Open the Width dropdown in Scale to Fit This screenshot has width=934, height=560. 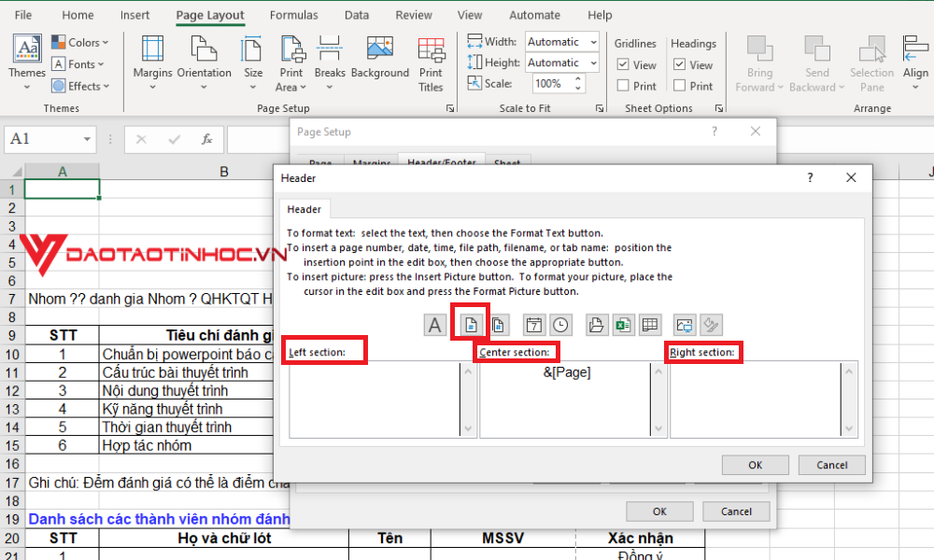tap(591, 41)
